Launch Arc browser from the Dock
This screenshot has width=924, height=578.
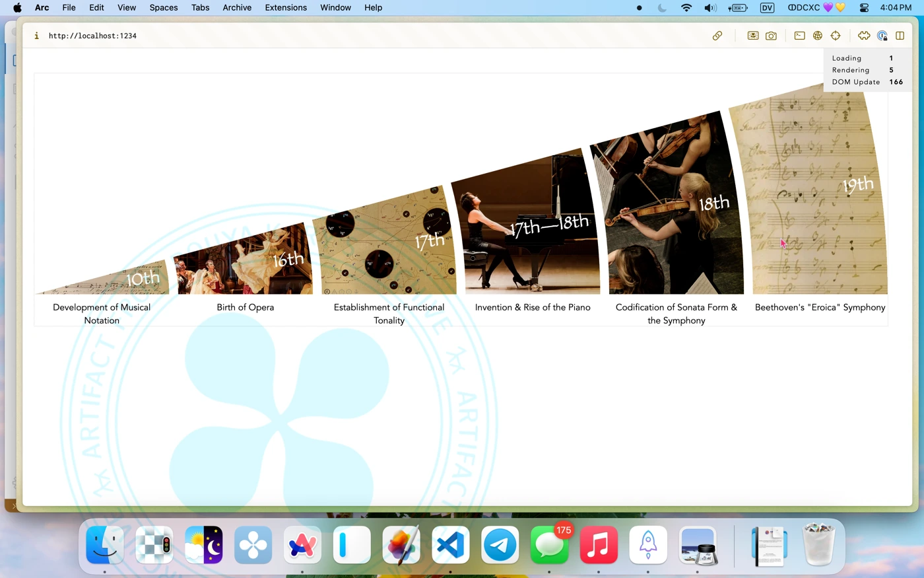click(302, 545)
